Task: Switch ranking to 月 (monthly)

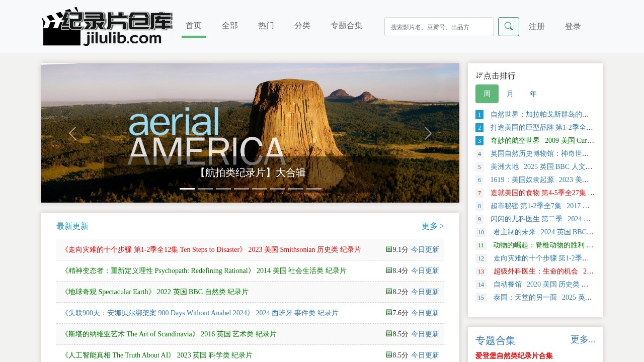Action: [x=510, y=94]
